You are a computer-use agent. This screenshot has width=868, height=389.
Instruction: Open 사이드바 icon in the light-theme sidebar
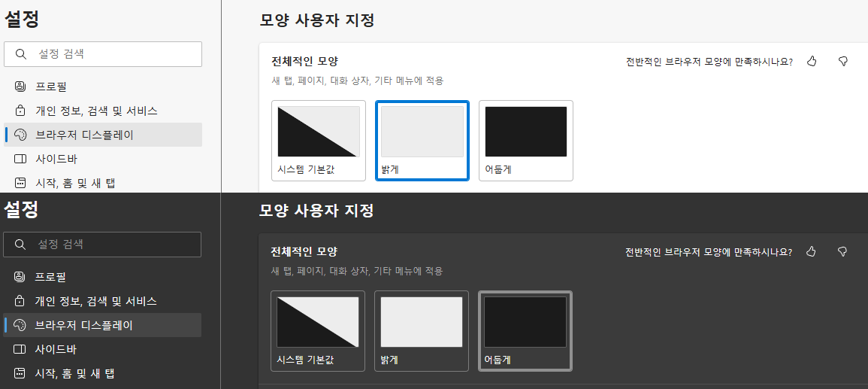20,159
